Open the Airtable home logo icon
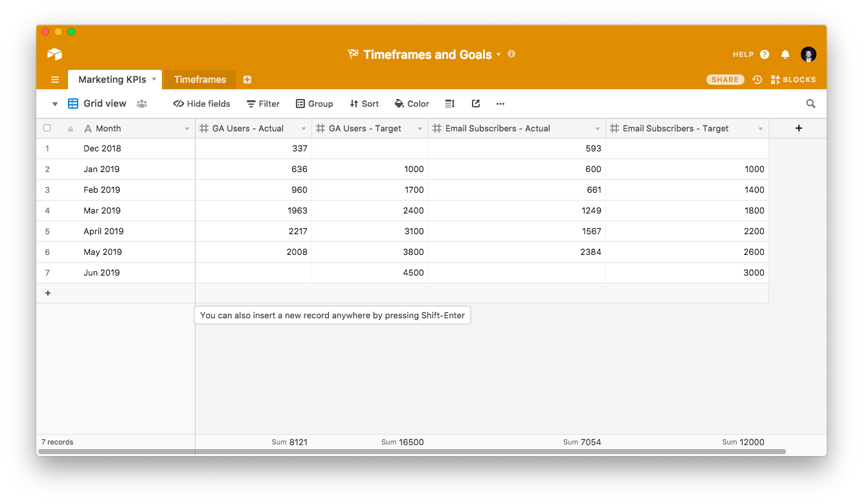863x504 pixels. pyautogui.click(x=54, y=54)
